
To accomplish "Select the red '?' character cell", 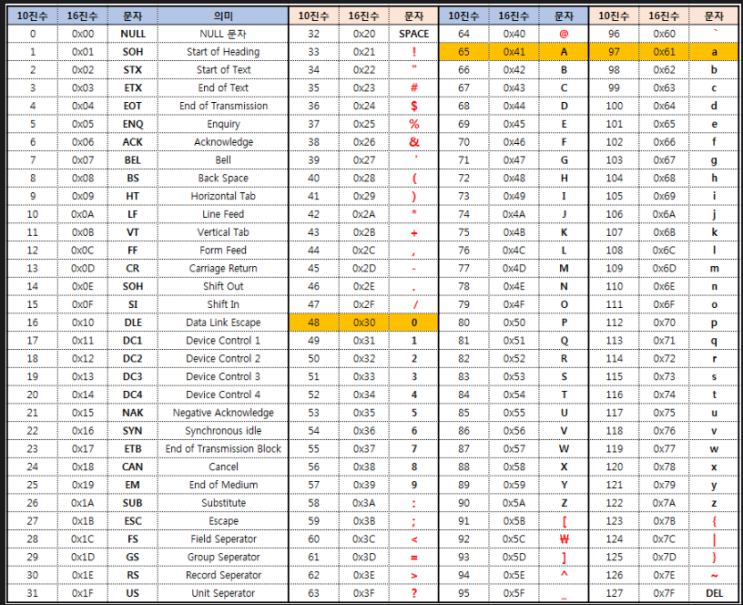I will coord(414,593).
